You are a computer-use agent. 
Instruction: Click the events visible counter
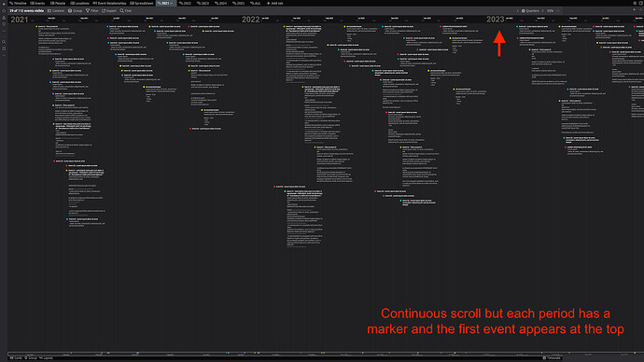click(27, 10)
